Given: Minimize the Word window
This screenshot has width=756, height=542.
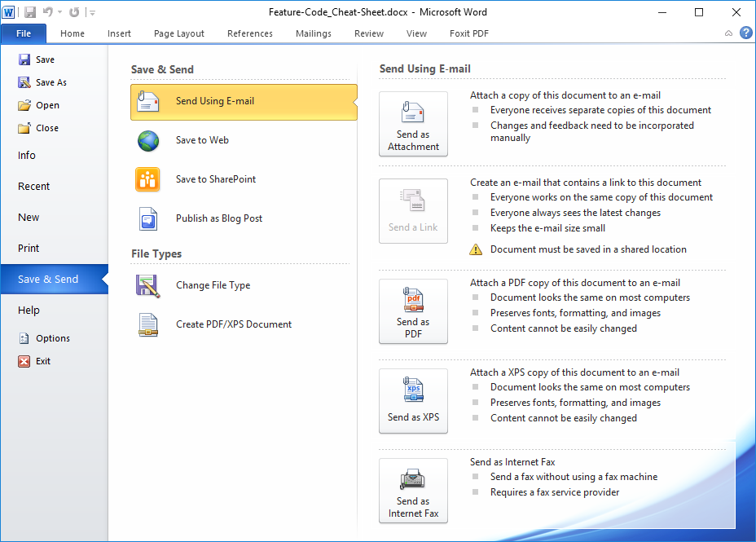Looking at the screenshot, I should pyautogui.click(x=662, y=12).
